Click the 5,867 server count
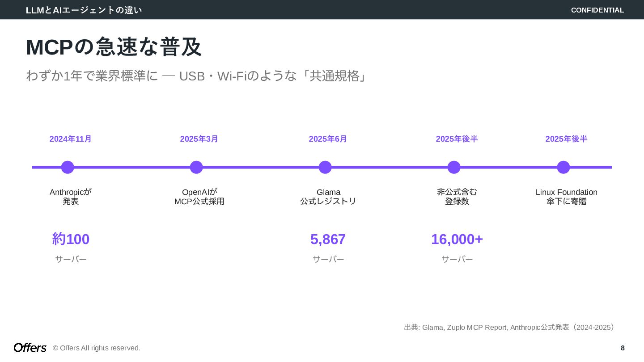Image resolution: width=644 pixels, height=362 pixels. point(328,239)
